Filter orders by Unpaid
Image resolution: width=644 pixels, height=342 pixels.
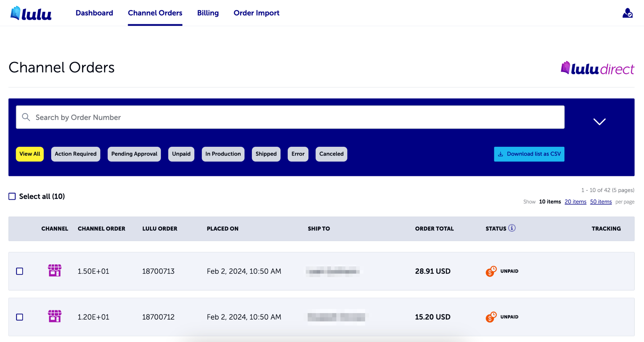[181, 154]
